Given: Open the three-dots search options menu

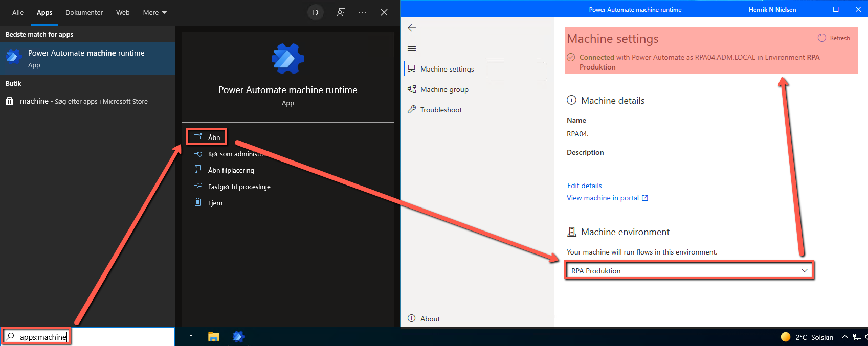Looking at the screenshot, I should coord(363,12).
